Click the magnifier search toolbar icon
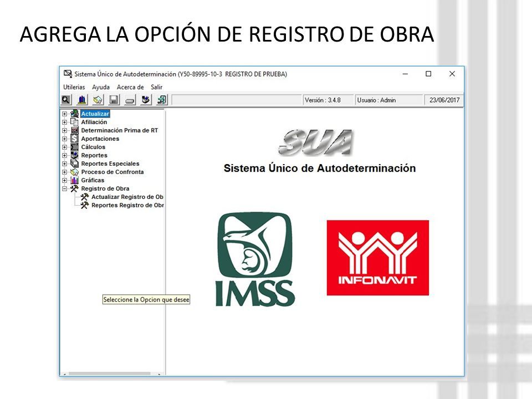The height and width of the screenshot is (399, 532). click(x=66, y=100)
